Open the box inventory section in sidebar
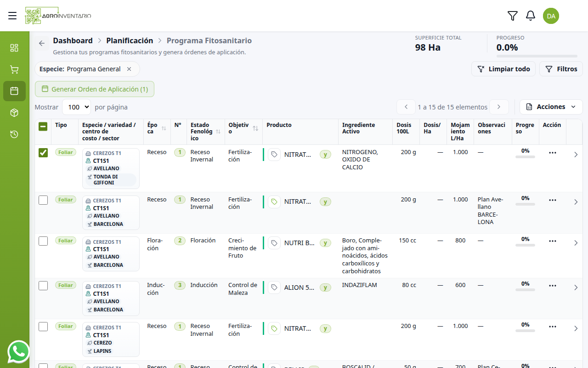The height and width of the screenshot is (368, 588). point(14,113)
